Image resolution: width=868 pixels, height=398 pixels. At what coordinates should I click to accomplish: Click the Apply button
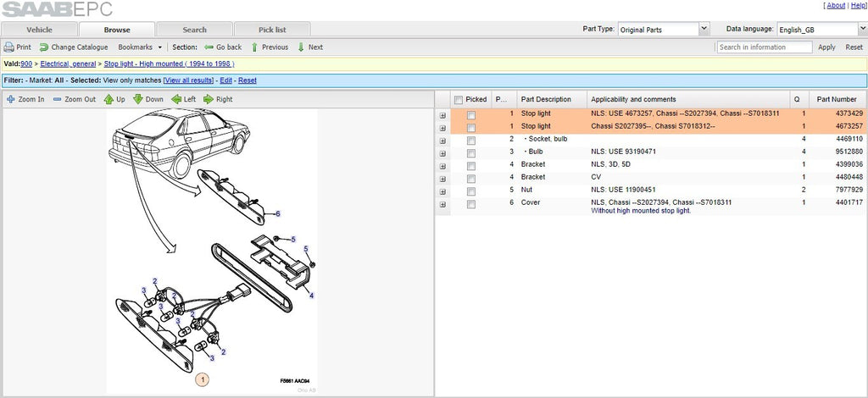coord(826,47)
